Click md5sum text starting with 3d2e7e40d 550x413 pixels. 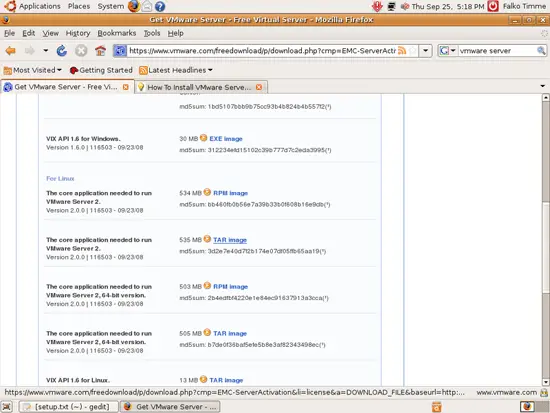tap(253, 251)
